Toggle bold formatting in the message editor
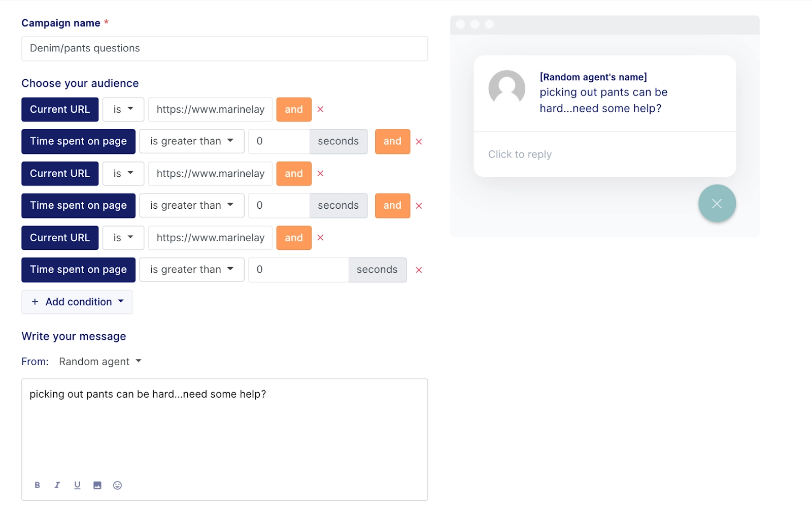The image size is (812, 512). tap(37, 485)
